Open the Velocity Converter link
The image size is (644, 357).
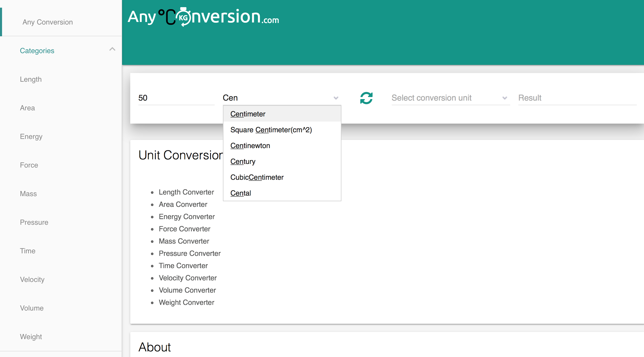pos(187,278)
